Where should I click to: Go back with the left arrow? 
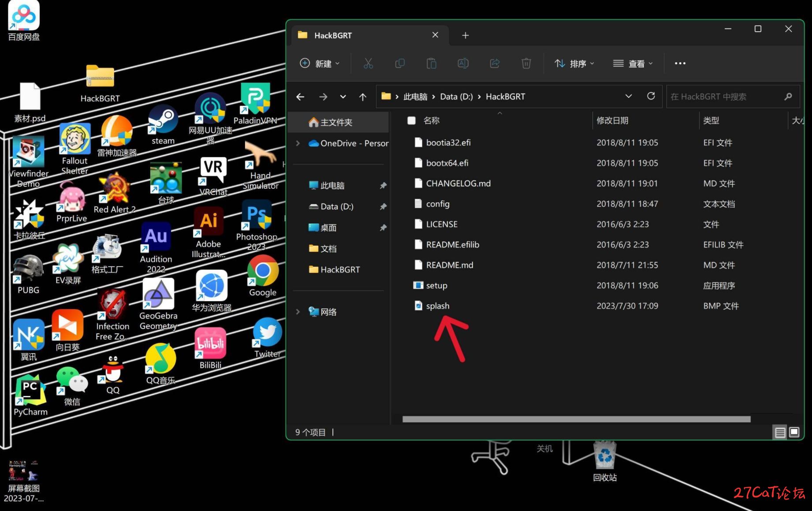point(301,97)
